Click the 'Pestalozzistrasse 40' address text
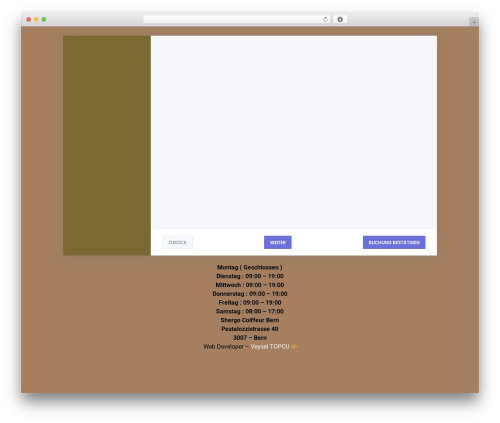 [x=250, y=329]
